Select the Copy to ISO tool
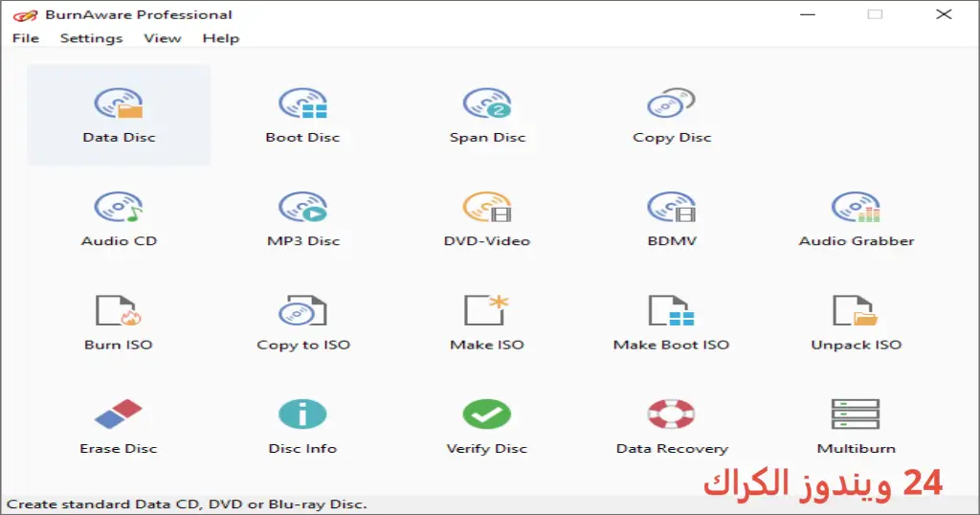The width and height of the screenshot is (980, 515). point(303,323)
